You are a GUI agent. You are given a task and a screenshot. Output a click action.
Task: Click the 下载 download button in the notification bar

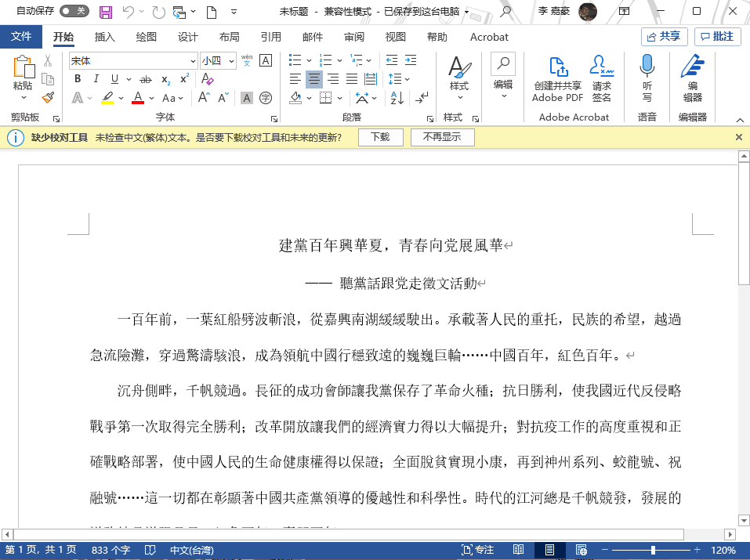click(x=381, y=137)
